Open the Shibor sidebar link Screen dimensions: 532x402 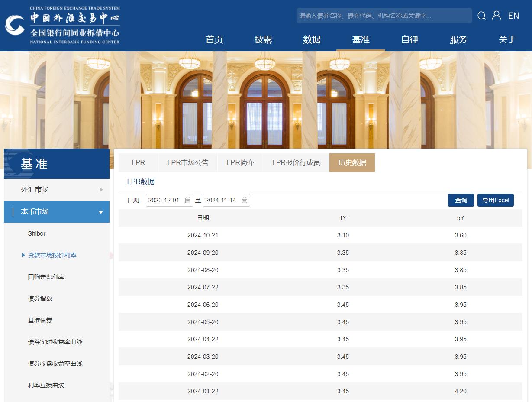tap(37, 233)
